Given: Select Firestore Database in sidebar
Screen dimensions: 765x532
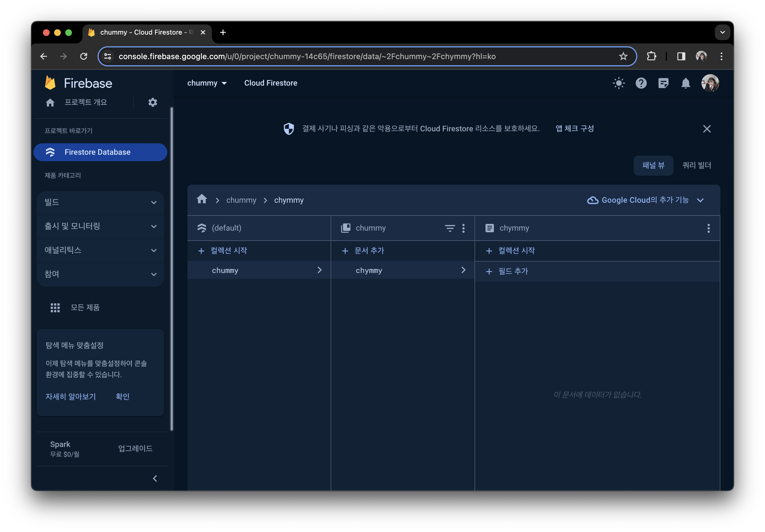Looking at the screenshot, I should tap(100, 152).
